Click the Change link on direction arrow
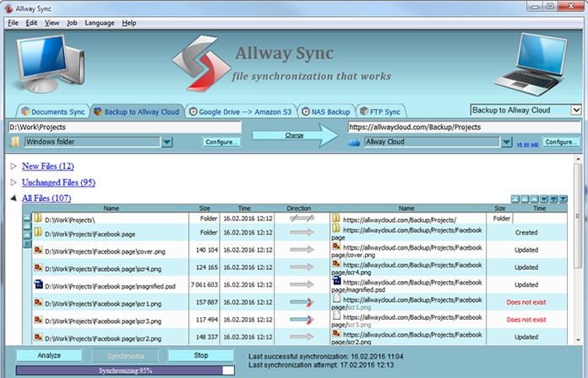The image size is (588, 378). pyautogui.click(x=294, y=135)
